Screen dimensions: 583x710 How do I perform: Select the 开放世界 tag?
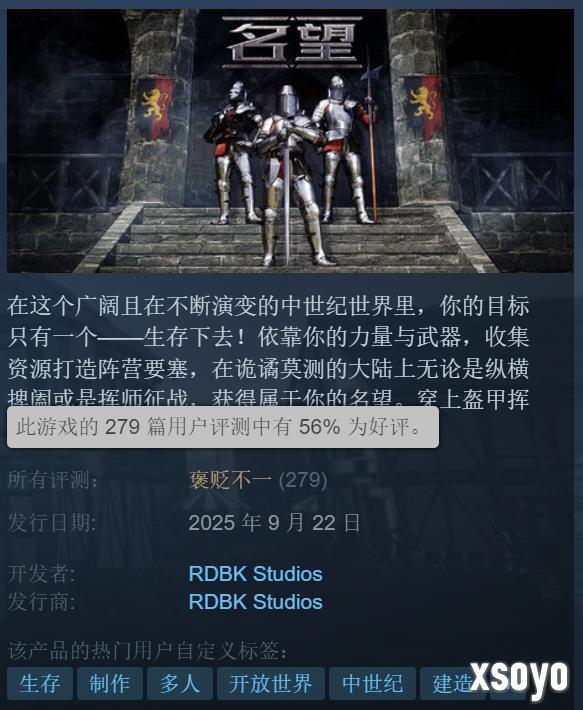(x=271, y=683)
